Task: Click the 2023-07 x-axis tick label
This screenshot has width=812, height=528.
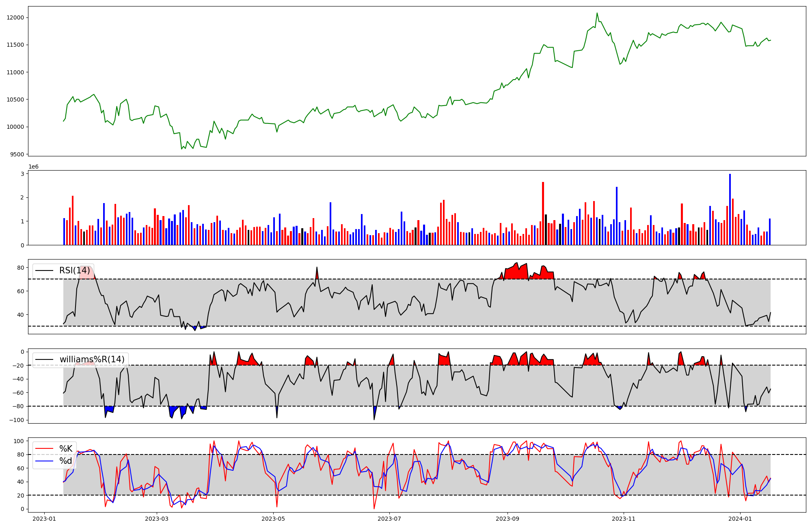Action: (389, 519)
